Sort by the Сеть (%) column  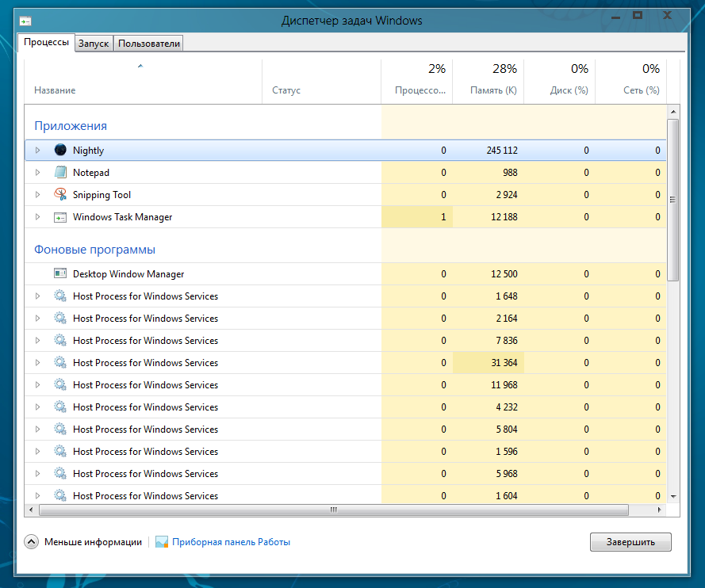(630, 82)
